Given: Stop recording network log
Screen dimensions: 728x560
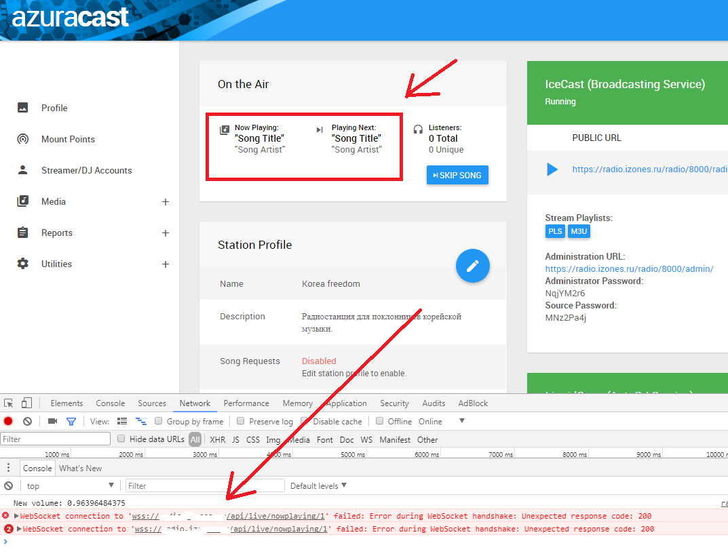Looking at the screenshot, I should (x=8, y=421).
